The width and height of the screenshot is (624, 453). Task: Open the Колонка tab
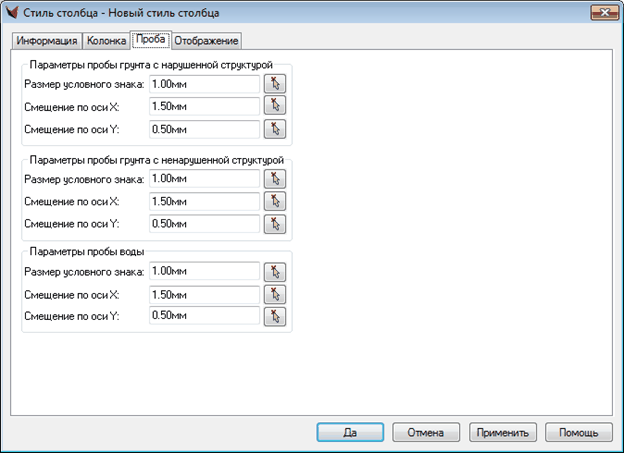click(106, 41)
